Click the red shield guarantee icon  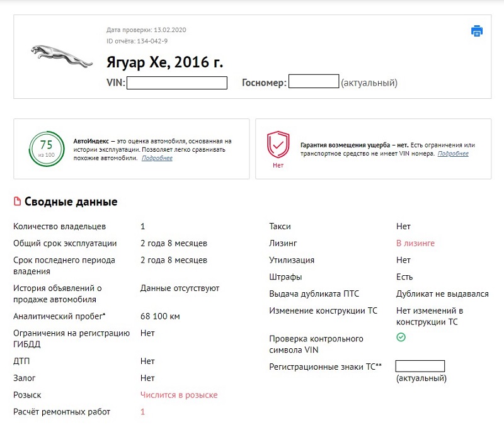[278, 145]
